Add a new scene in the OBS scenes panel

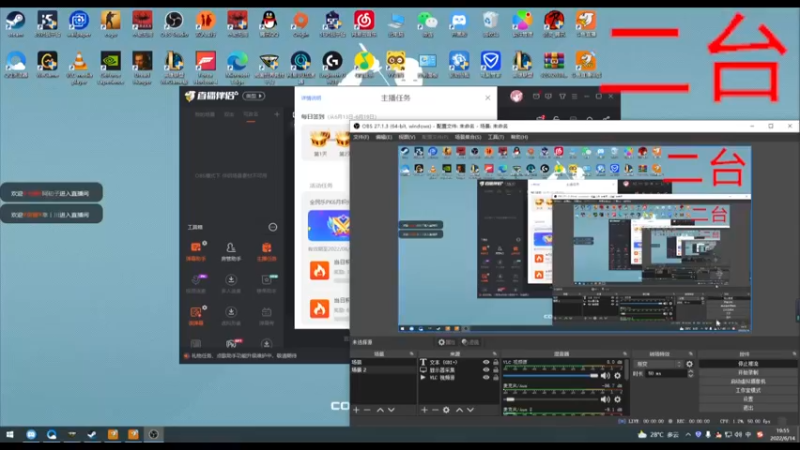(356, 410)
